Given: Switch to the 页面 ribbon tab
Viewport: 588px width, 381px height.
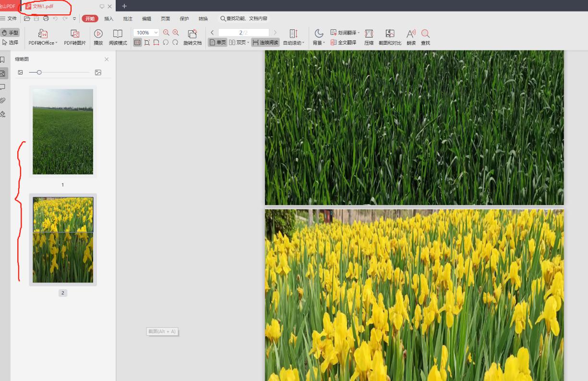Looking at the screenshot, I should point(166,19).
